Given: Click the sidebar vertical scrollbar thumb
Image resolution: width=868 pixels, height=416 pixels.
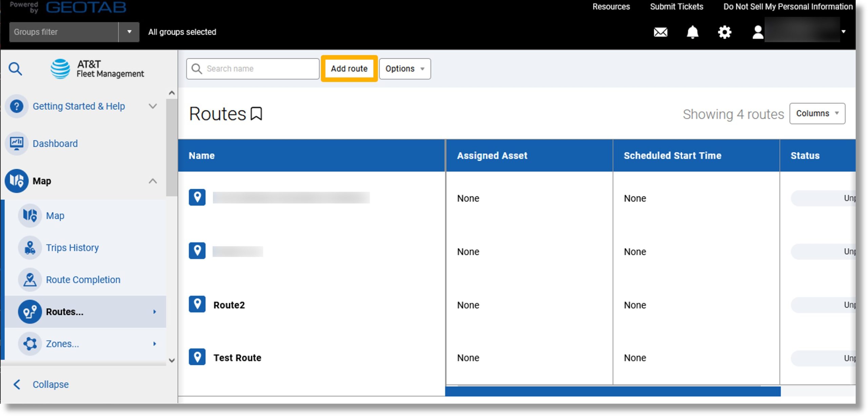Looking at the screenshot, I should 172,147.
